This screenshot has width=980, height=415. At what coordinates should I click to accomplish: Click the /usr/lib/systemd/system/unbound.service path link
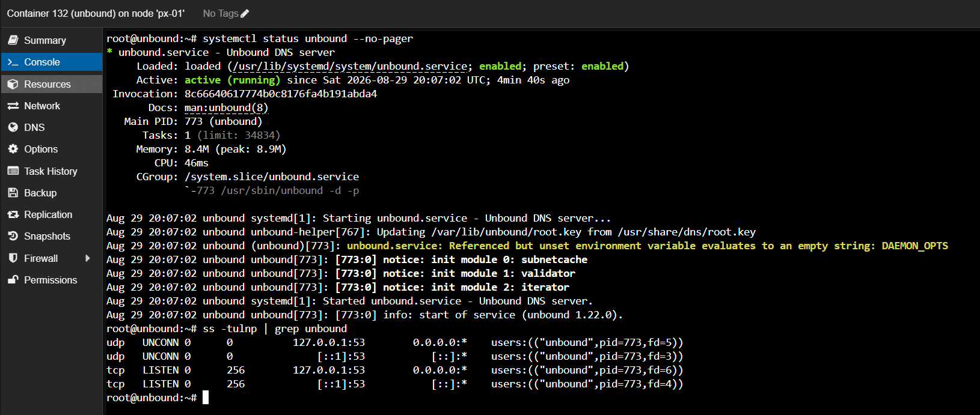(x=350, y=66)
